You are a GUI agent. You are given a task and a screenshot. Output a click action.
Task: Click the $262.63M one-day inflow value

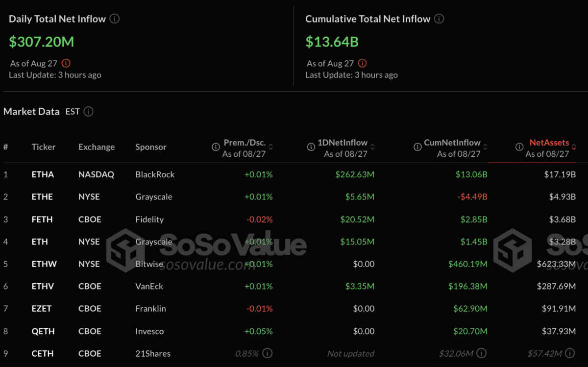pyautogui.click(x=355, y=174)
